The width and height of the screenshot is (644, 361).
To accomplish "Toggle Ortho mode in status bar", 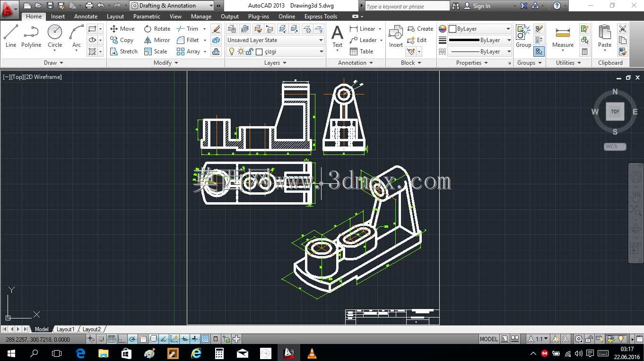I will point(122,339).
